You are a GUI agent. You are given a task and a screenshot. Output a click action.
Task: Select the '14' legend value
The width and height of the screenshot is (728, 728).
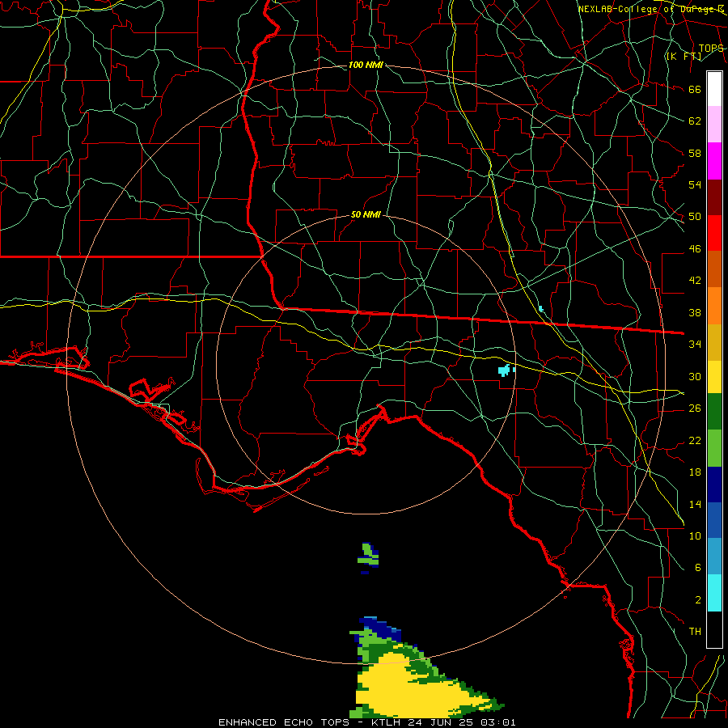tap(695, 504)
